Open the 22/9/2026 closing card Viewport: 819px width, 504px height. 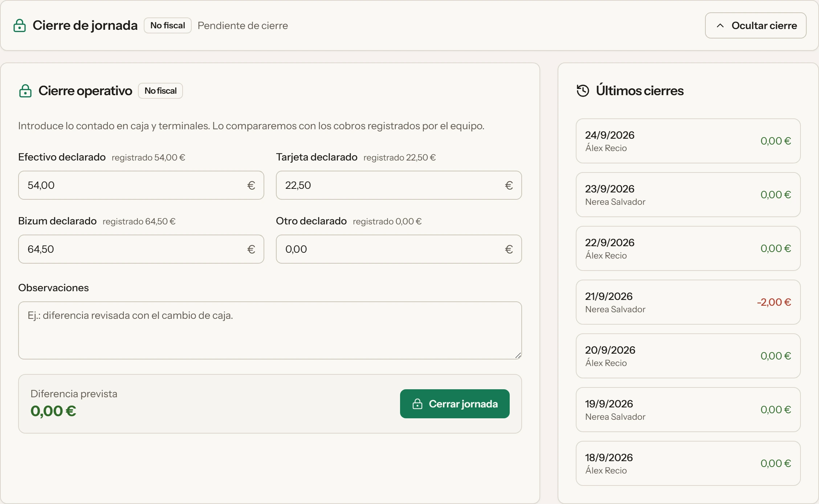(688, 248)
